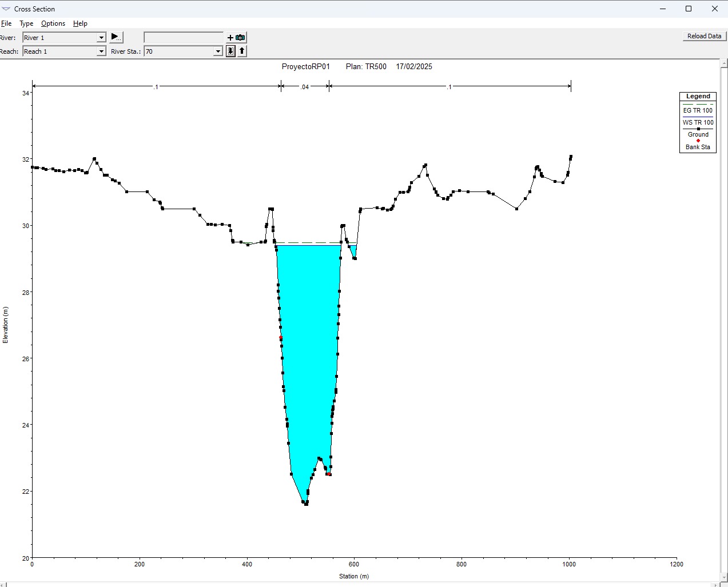Click the Elevation (m) axis label
Viewport: 728px width, 587px height.
pyautogui.click(x=6, y=325)
